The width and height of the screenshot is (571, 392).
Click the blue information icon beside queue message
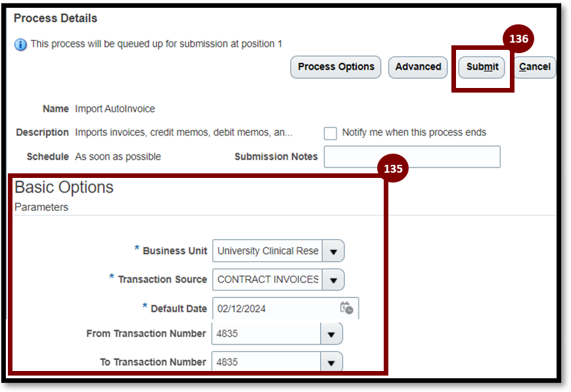tap(20, 45)
